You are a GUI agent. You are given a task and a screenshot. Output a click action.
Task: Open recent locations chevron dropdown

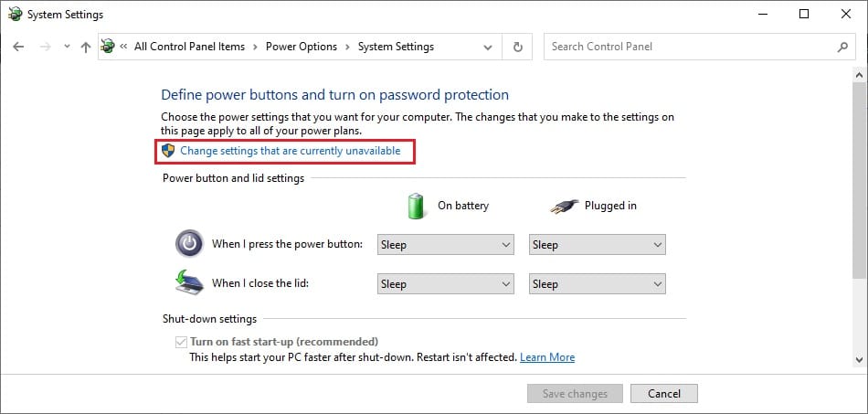[x=67, y=47]
